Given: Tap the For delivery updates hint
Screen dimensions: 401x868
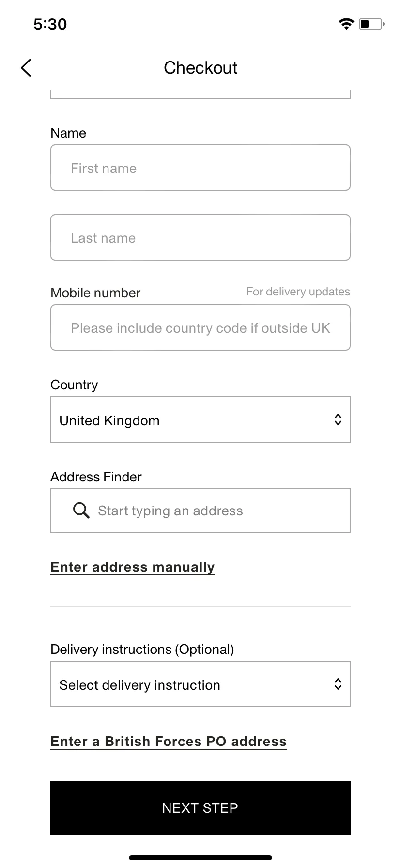Looking at the screenshot, I should [x=298, y=292].
